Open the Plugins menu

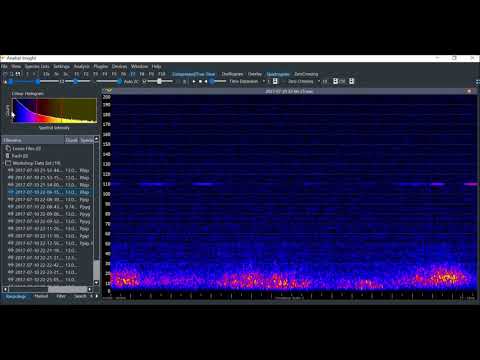coord(101,66)
